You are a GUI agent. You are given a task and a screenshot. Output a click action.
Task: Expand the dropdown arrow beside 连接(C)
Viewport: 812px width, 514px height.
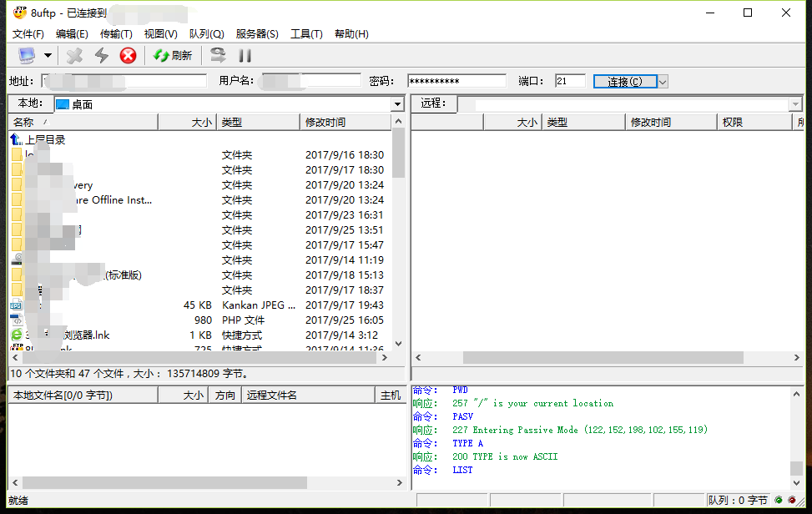663,81
